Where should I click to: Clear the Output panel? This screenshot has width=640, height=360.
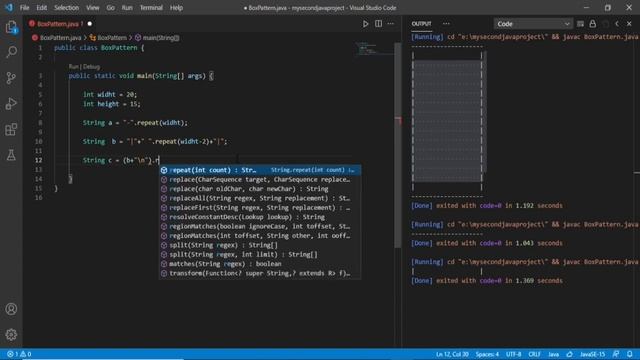[580, 24]
